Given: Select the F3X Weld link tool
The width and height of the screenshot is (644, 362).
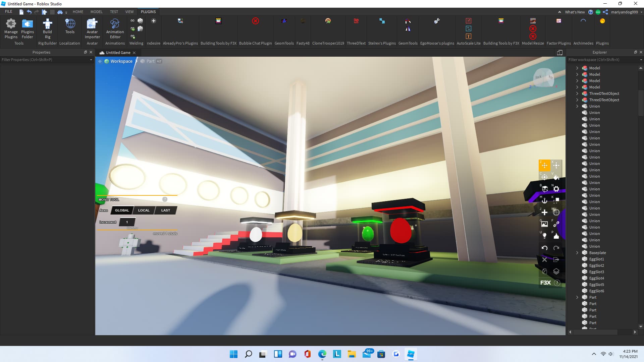Looking at the screenshot, I should (556, 224).
